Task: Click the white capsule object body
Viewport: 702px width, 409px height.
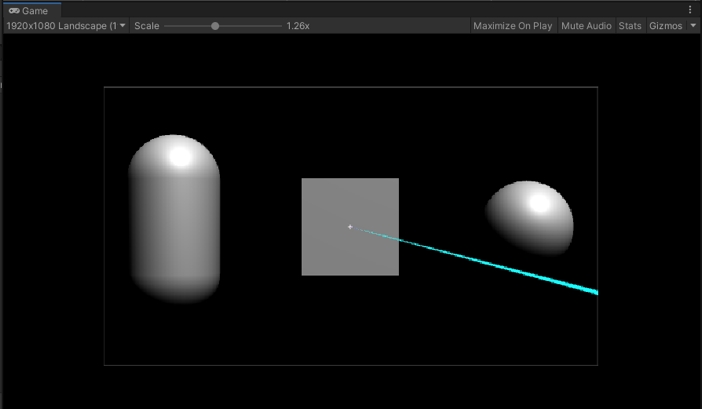Action: pos(174,230)
